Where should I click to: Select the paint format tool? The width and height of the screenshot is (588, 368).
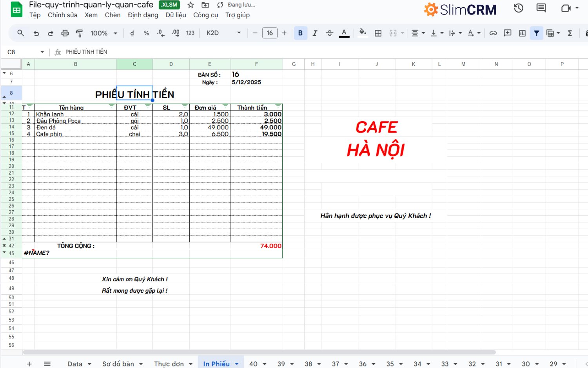coord(79,33)
